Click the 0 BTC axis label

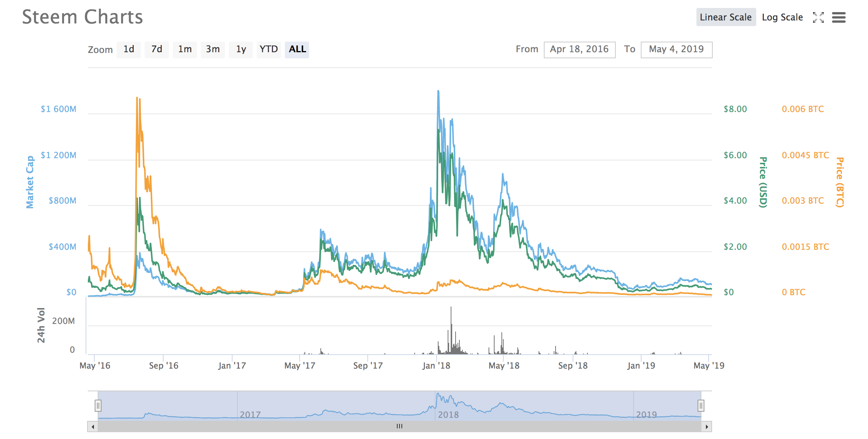794,292
